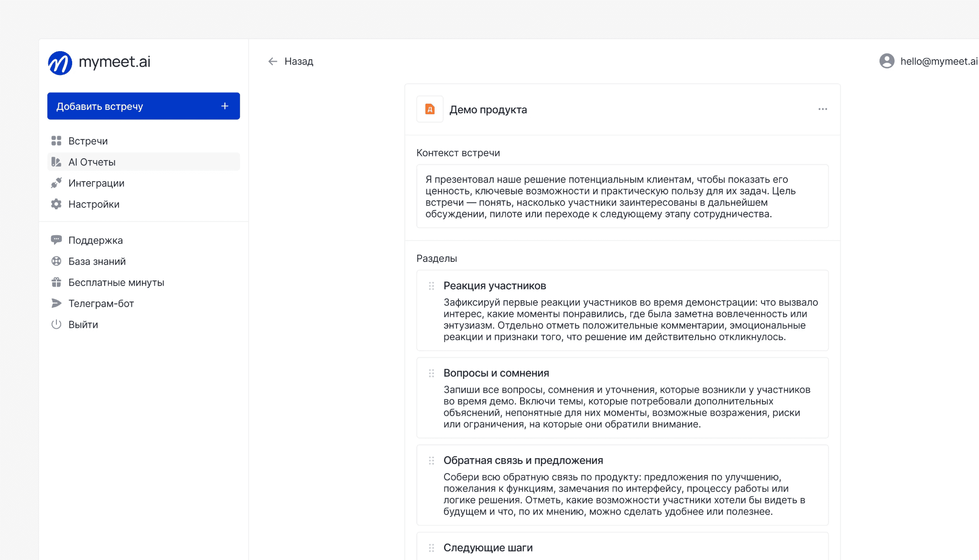Open Бесплатные минуты item

[143, 282]
